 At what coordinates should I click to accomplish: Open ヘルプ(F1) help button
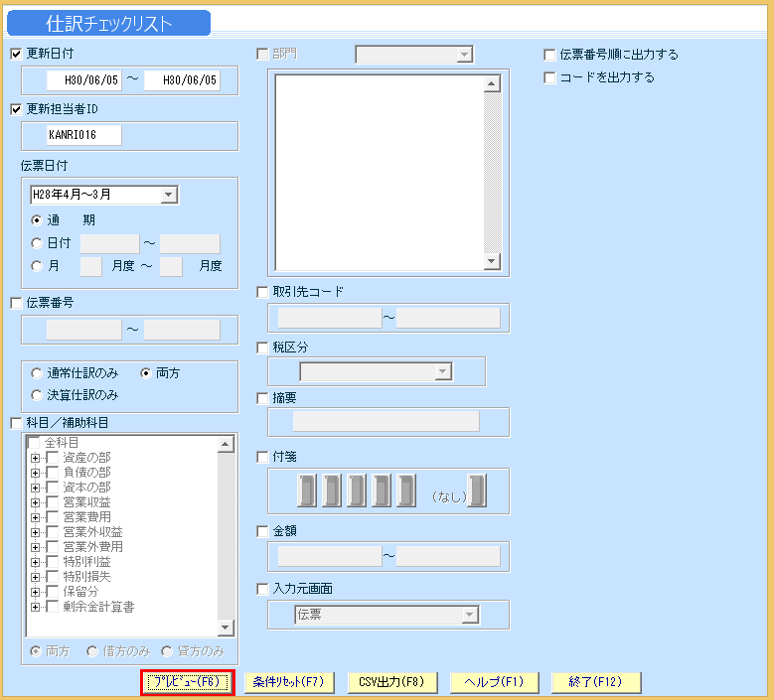pyautogui.click(x=494, y=683)
